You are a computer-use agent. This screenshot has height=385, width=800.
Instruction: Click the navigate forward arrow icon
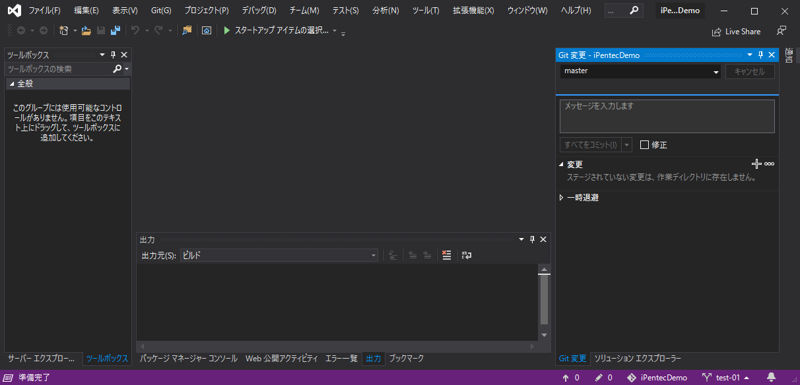43,31
